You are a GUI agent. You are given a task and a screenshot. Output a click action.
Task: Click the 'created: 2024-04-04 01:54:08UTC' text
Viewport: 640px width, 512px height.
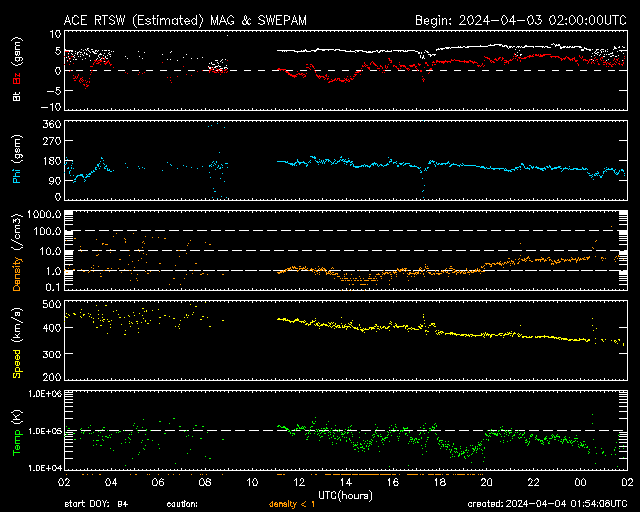(x=547, y=504)
